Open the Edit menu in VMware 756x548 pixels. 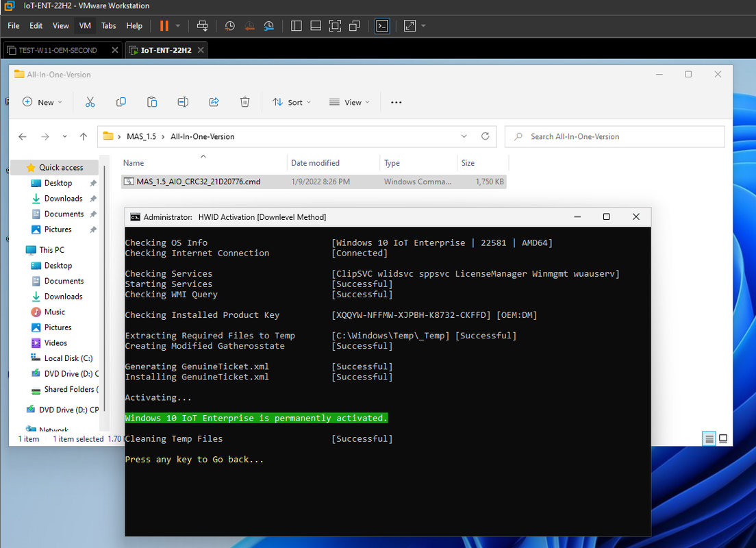pos(36,26)
